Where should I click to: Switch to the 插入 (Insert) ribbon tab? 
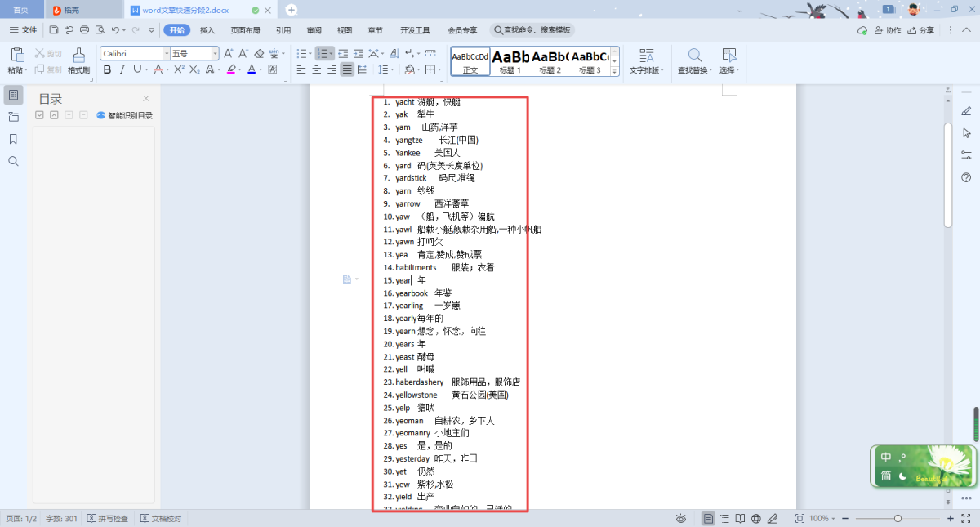click(x=207, y=30)
